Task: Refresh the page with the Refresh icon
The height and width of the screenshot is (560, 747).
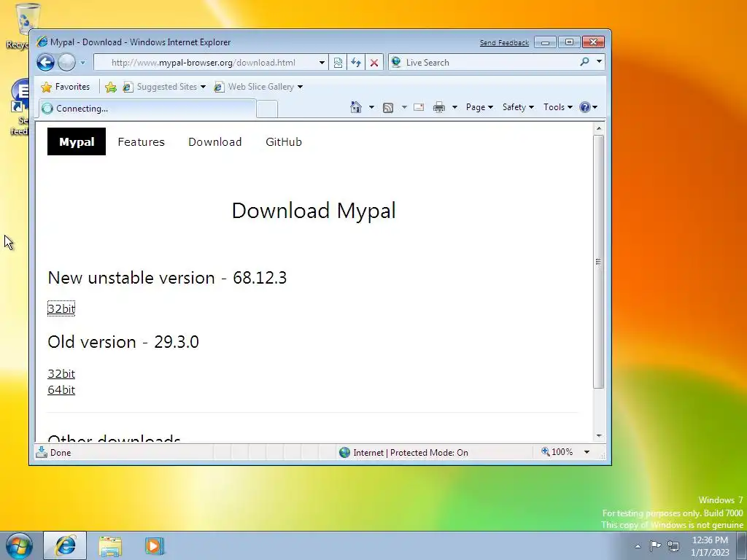Action: point(356,63)
